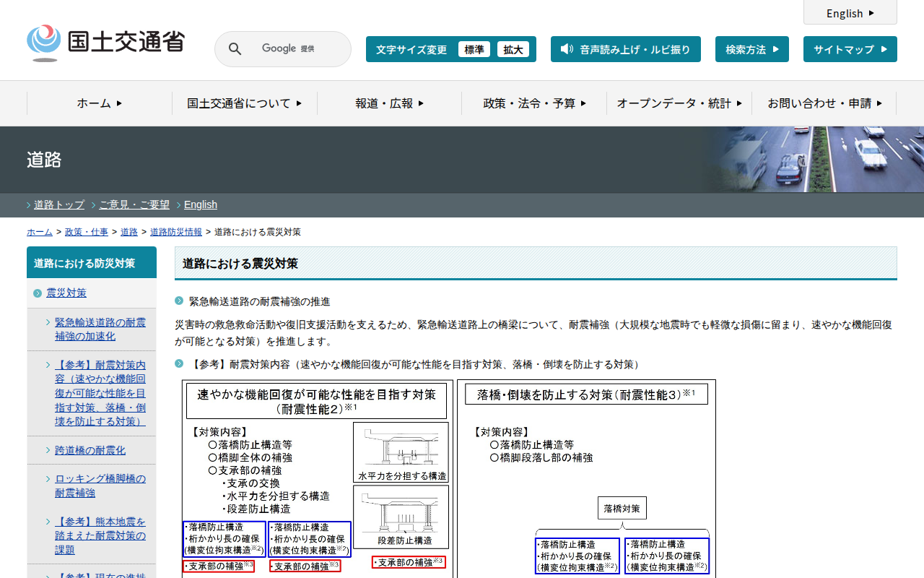Click the 道路 banner heading
924x578 pixels.
click(x=44, y=160)
